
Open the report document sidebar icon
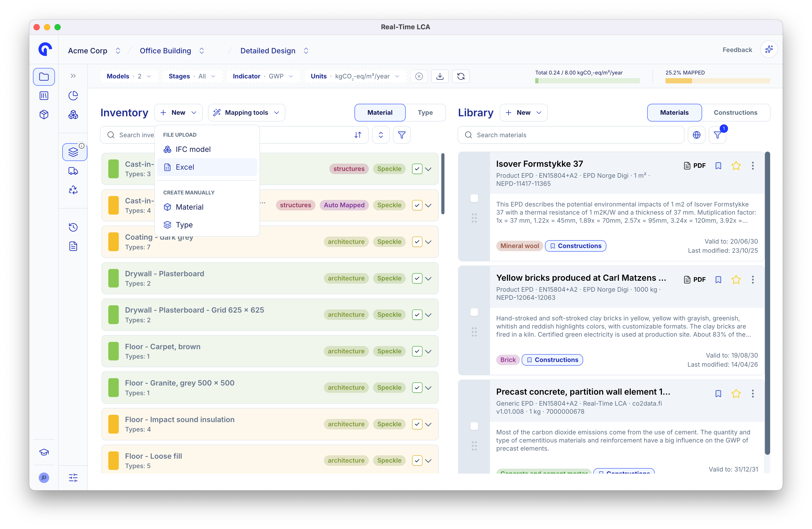pyautogui.click(x=73, y=246)
